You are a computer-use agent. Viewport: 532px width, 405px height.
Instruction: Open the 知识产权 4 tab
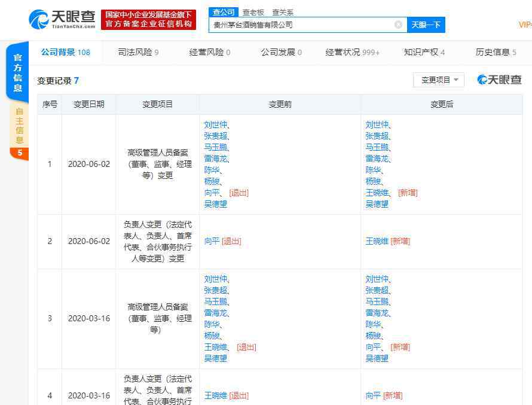[x=424, y=52]
